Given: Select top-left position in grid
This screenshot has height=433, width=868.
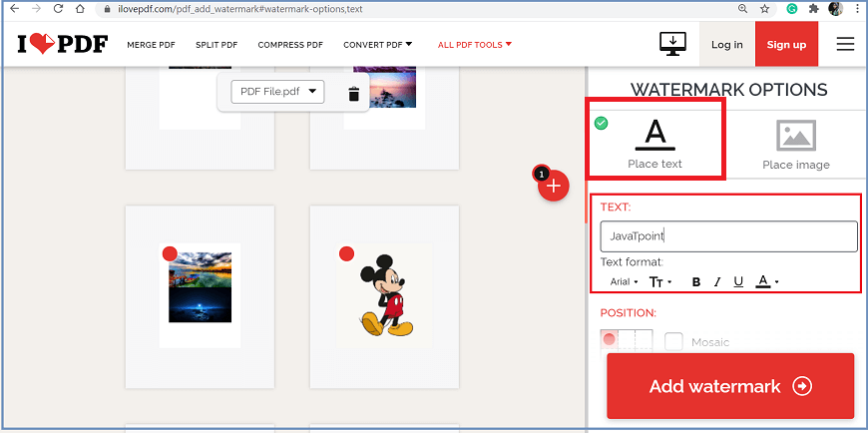Looking at the screenshot, I should pyautogui.click(x=609, y=339).
